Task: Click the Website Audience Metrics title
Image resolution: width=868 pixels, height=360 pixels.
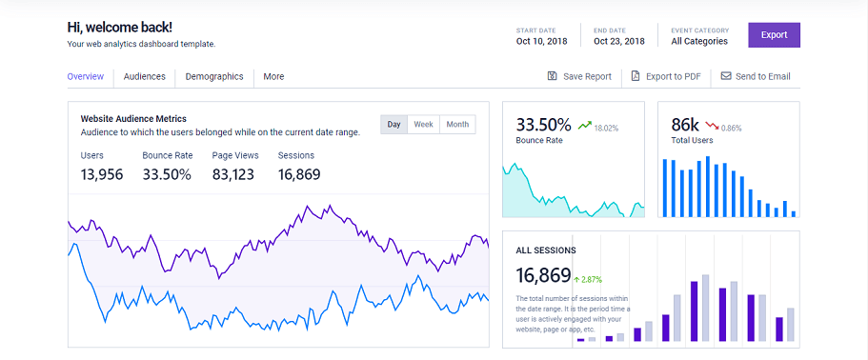Action: tap(133, 118)
